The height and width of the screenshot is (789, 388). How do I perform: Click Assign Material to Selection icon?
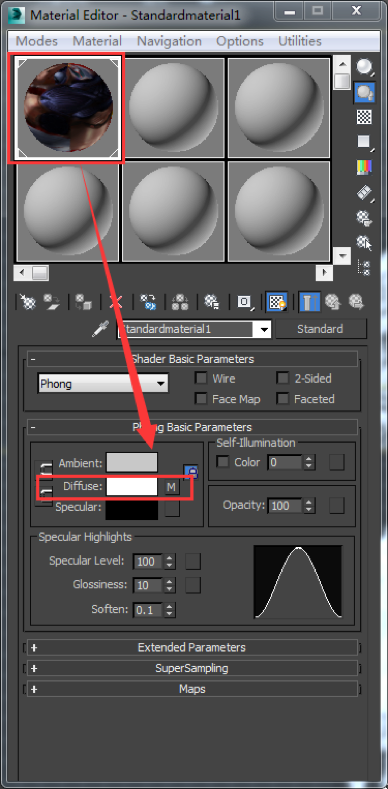83,302
